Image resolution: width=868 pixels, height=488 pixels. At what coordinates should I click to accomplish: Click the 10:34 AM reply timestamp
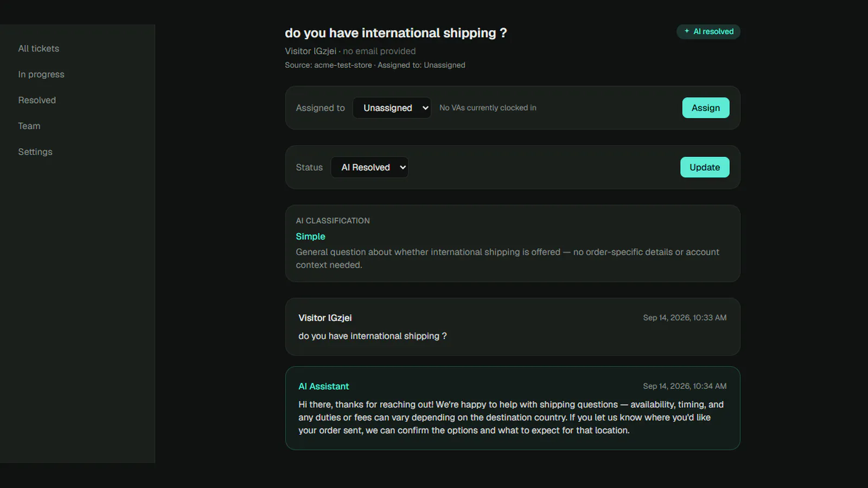tap(685, 386)
